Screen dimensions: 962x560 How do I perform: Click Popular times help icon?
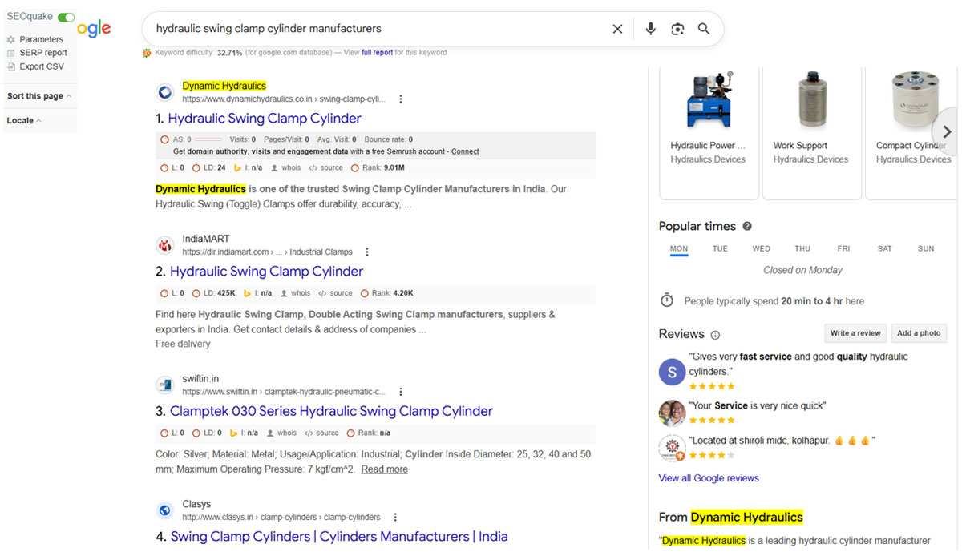(x=747, y=227)
